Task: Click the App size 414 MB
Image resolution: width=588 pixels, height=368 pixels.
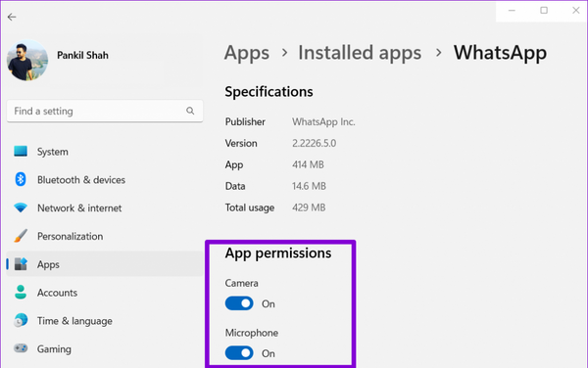Action: (x=308, y=164)
